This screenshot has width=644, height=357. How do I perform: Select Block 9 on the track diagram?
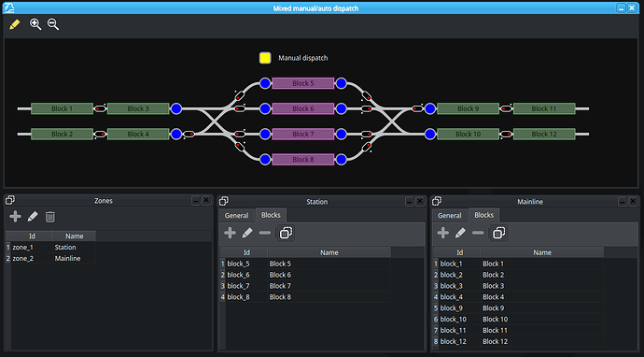coord(469,108)
